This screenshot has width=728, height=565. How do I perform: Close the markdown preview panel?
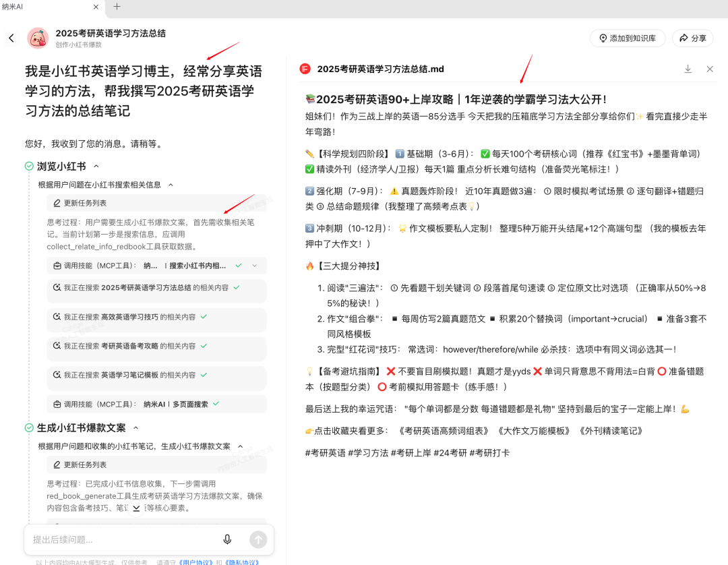(710, 69)
